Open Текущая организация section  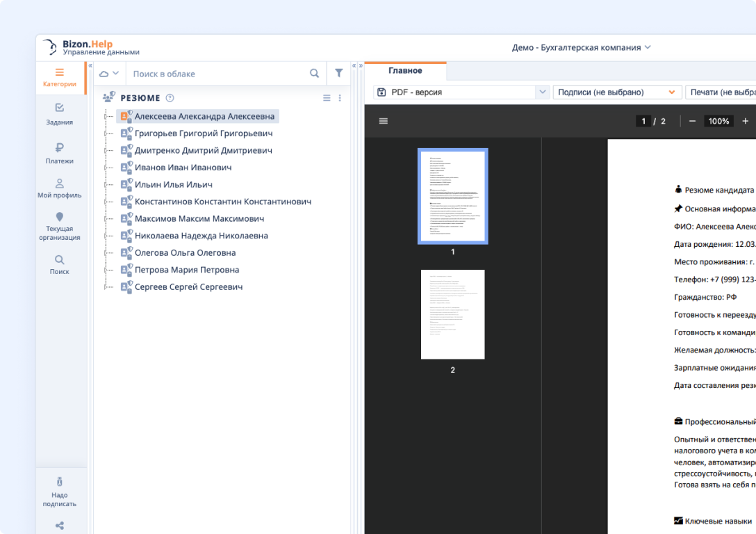(x=59, y=227)
